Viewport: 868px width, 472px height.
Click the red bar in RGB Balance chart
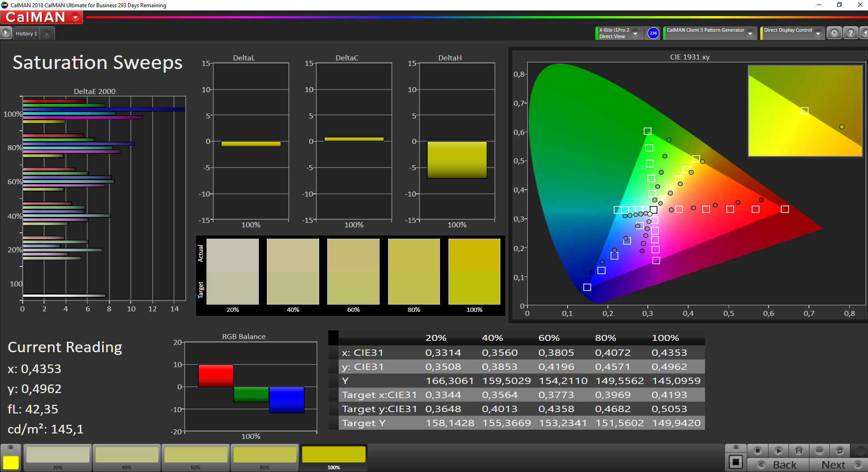[216, 375]
